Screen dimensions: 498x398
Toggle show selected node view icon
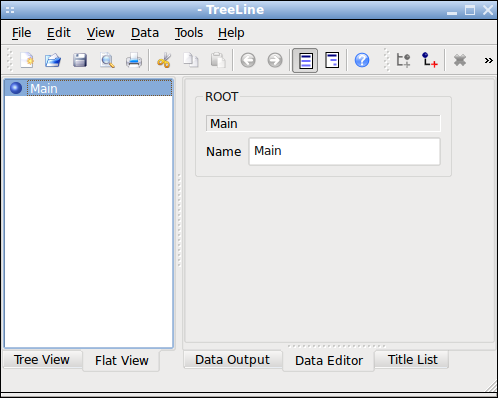pyautogui.click(x=305, y=60)
